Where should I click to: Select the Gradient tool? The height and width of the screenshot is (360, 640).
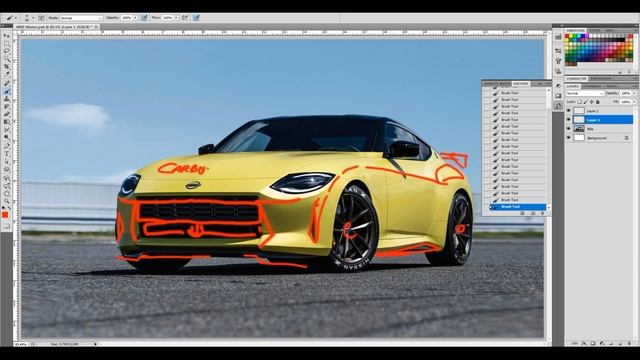point(7,122)
